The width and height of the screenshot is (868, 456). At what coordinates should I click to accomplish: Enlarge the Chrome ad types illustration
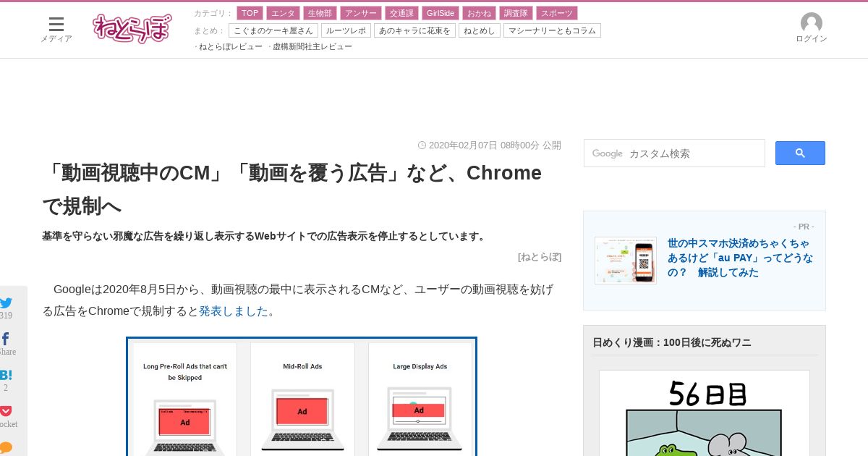click(302, 397)
